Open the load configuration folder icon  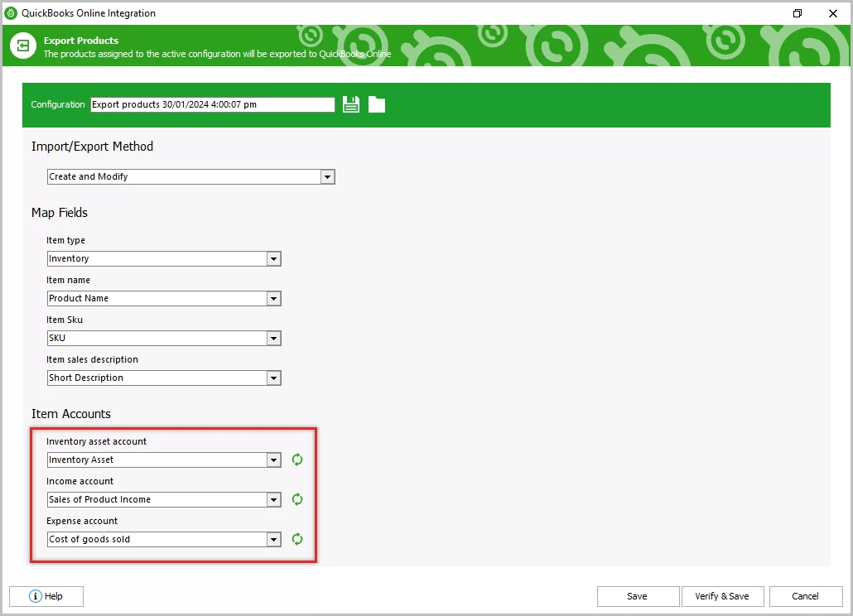point(377,103)
